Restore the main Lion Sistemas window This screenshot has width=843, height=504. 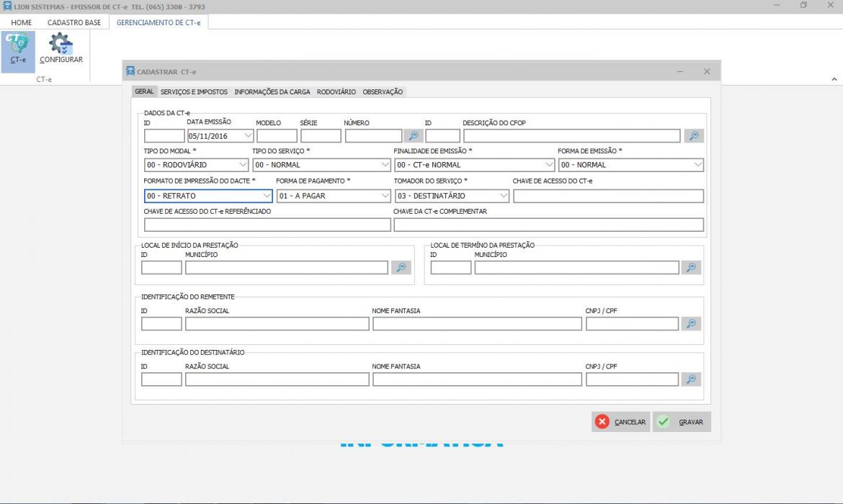click(803, 5)
